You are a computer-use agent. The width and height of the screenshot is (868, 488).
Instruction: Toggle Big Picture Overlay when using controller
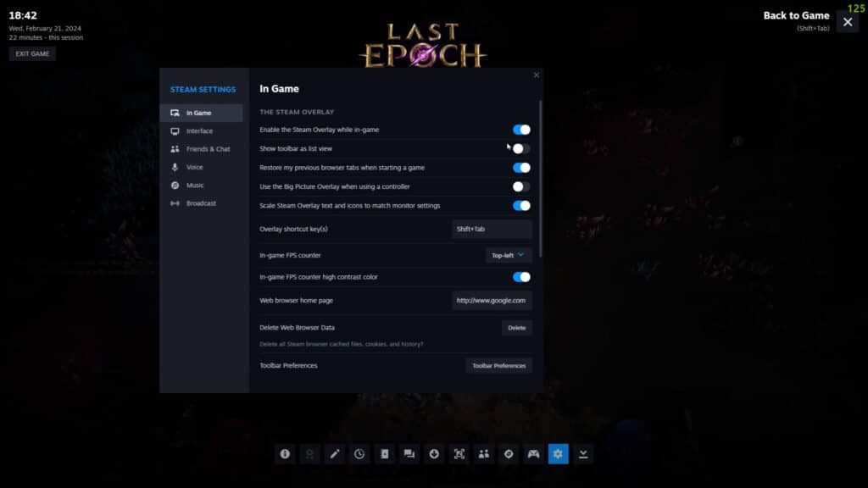(x=521, y=186)
